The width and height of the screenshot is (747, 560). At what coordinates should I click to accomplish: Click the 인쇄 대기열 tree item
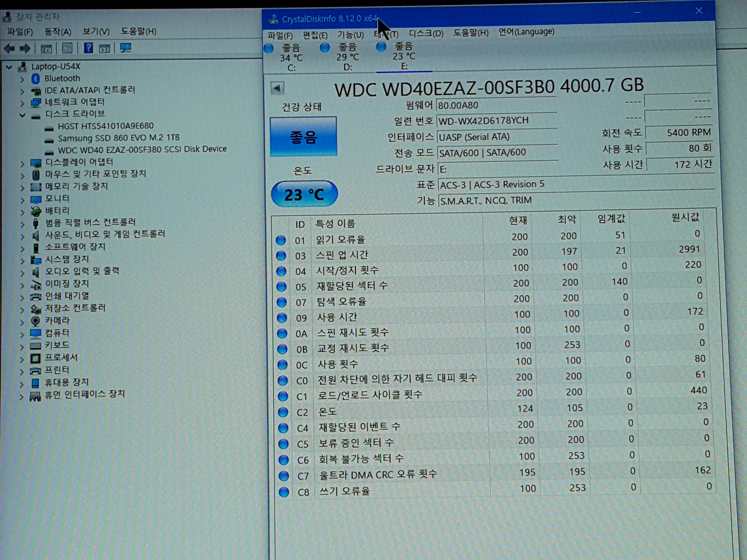pyautogui.click(x=67, y=296)
